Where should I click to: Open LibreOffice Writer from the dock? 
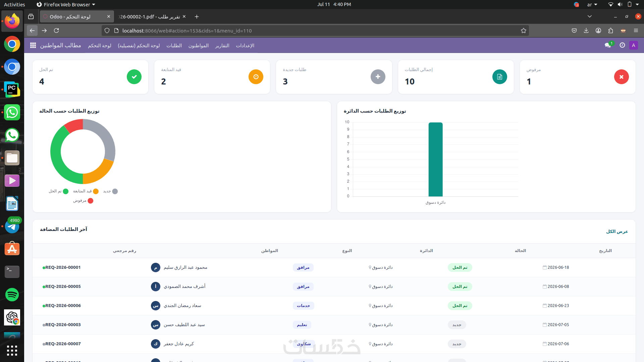tap(12, 203)
